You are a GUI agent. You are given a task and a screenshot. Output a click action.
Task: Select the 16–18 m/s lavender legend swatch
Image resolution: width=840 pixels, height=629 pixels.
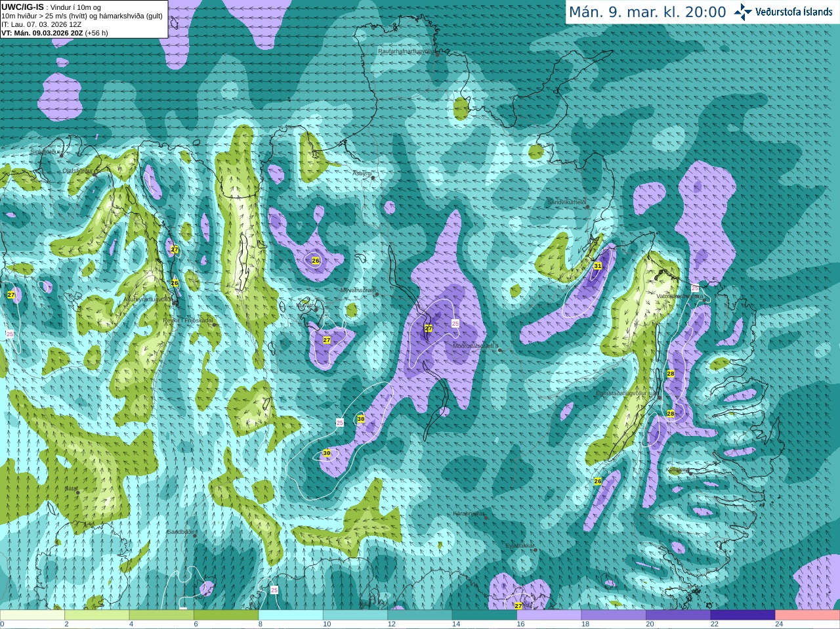click(x=549, y=615)
